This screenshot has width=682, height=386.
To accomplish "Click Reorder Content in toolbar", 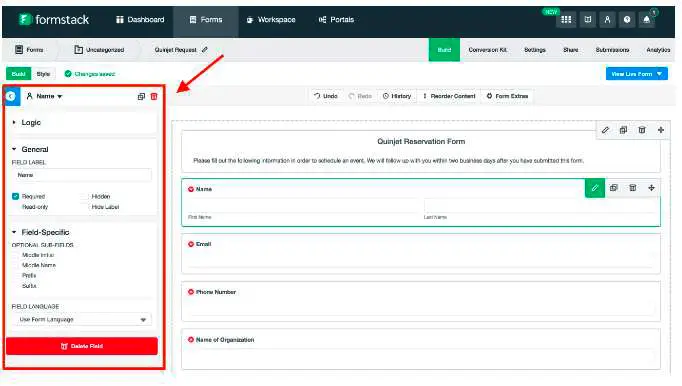I will click(x=449, y=96).
